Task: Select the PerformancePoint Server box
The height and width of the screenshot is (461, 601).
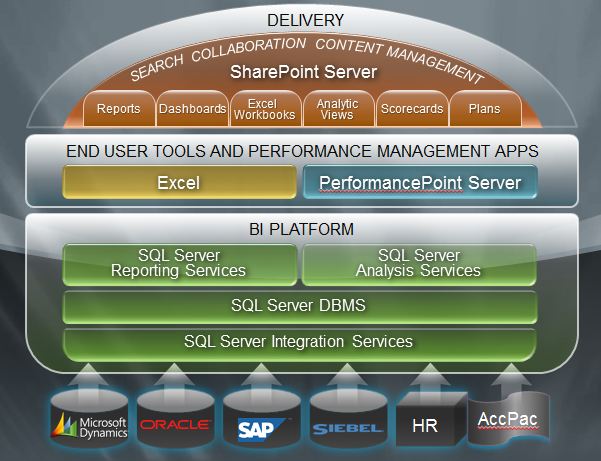Action: pos(420,182)
